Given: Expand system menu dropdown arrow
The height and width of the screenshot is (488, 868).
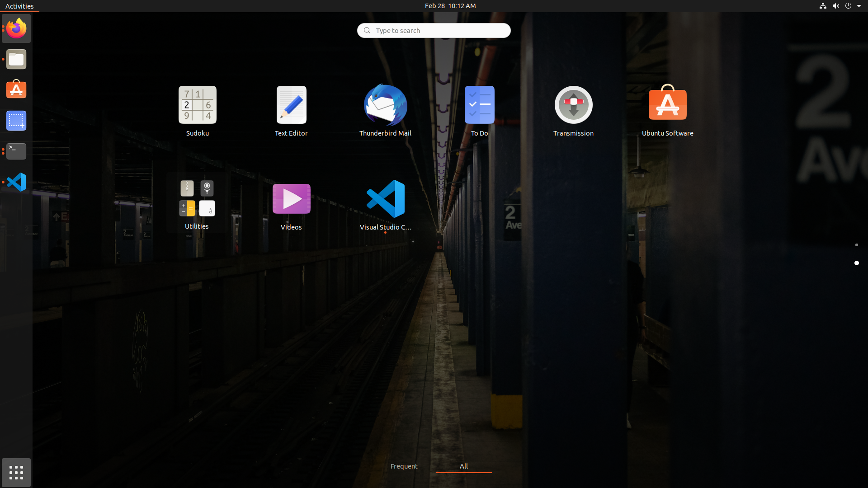Looking at the screenshot, I should coord(859,6).
